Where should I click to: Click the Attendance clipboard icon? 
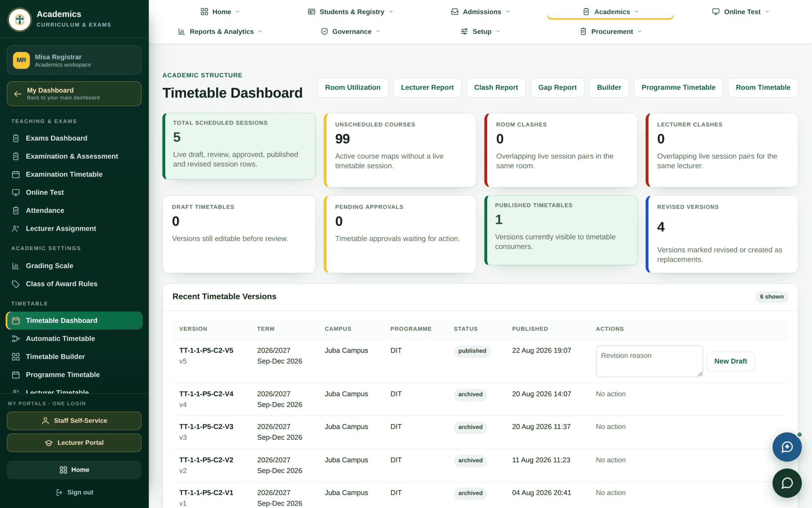point(16,211)
